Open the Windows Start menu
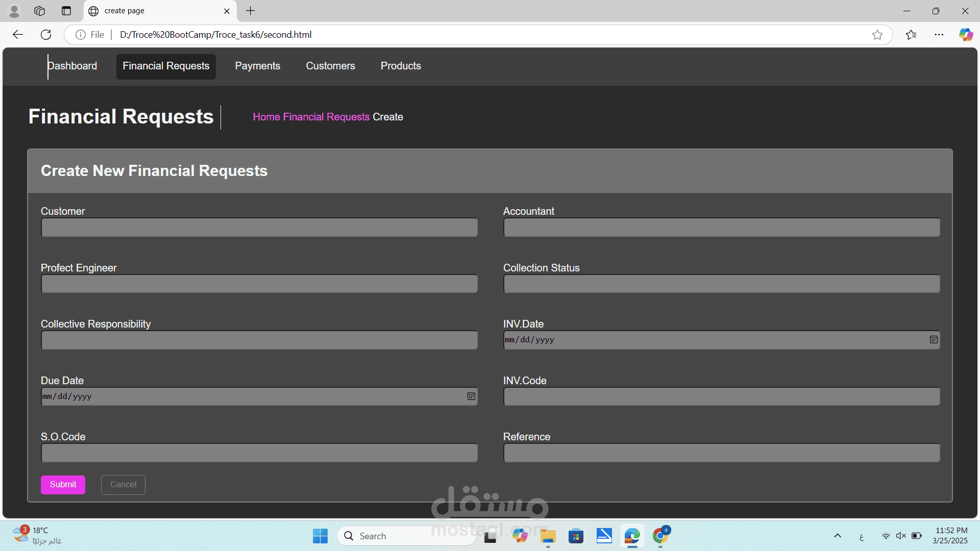The image size is (980, 551). point(320,536)
